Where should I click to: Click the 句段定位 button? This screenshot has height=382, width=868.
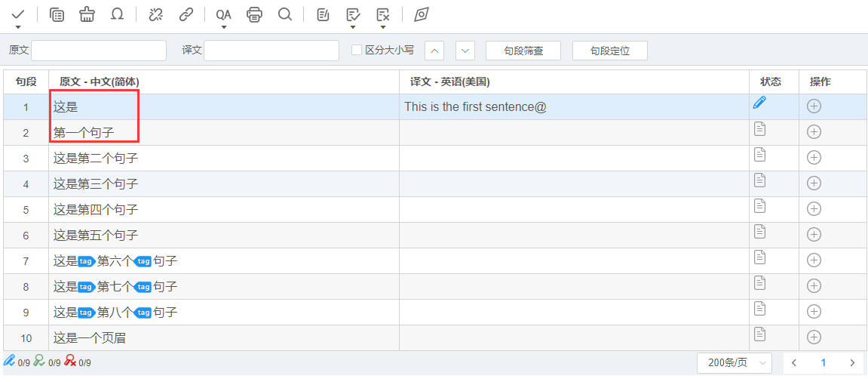(609, 51)
